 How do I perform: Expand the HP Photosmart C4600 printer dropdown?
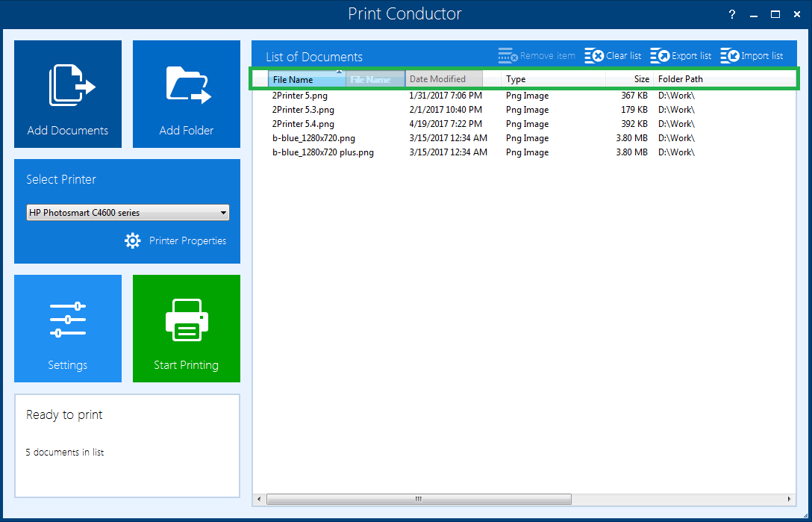point(223,213)
